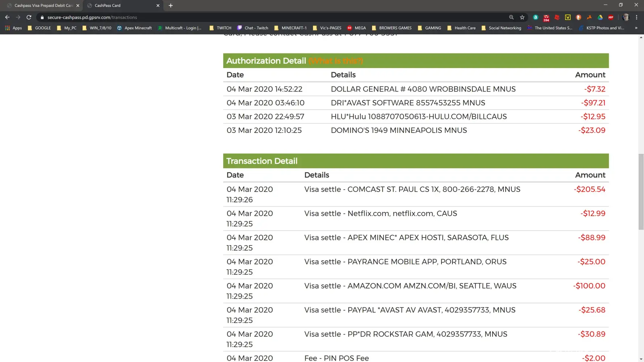This screenshot has width=644, height=362.
Task: Open the DuckDuckGo extension icon
Action: coord(578,17)
